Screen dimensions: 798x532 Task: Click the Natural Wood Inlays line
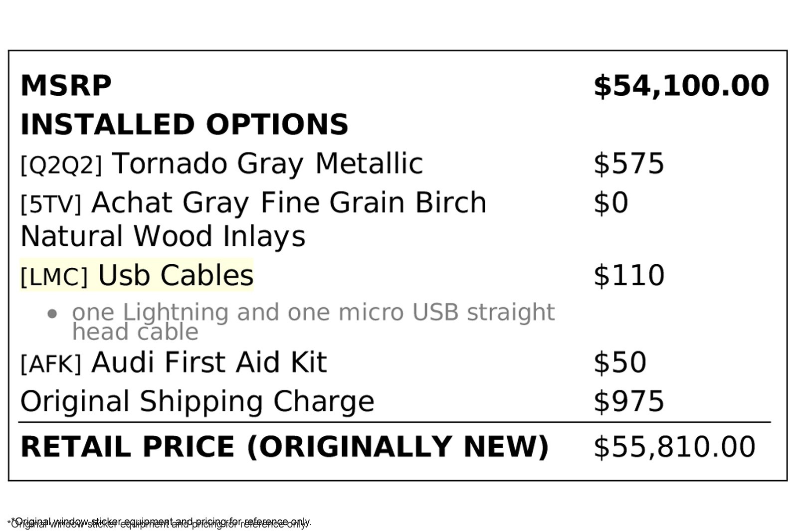click(x=163, y=236)
